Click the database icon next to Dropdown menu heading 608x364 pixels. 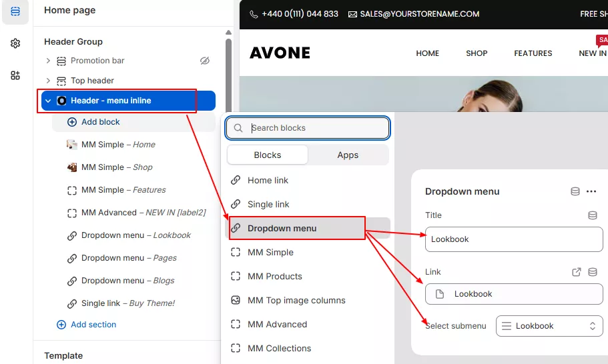point(575,191)
